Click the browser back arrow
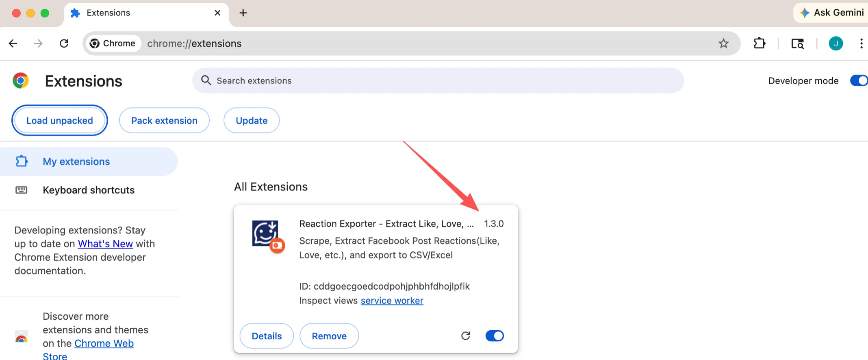Screen dimensions: 868x360 (13, 44)
